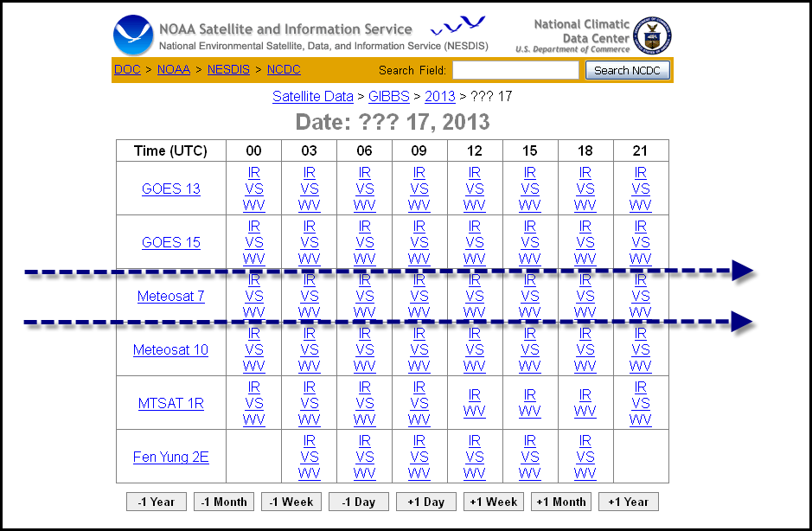Screen dimensions: 812x531
Task: Open MTSAT 1R IR image at 00 UTC
Action: click(253, 387)
